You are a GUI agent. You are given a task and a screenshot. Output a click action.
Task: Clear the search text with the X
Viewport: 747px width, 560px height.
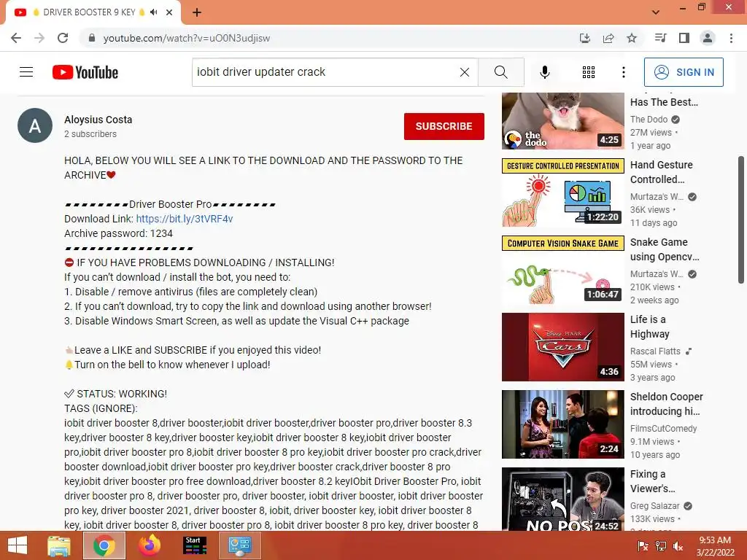tap(465, 72)
